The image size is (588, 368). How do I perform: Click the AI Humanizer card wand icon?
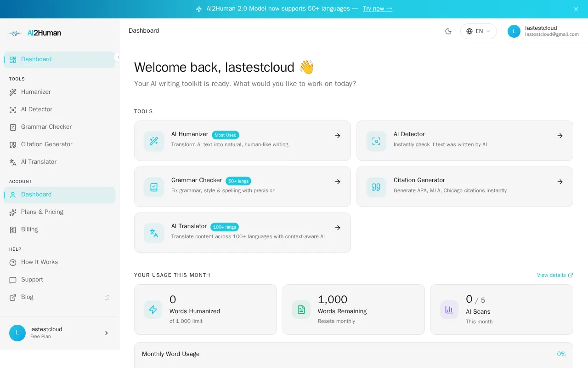click(154, 141)
